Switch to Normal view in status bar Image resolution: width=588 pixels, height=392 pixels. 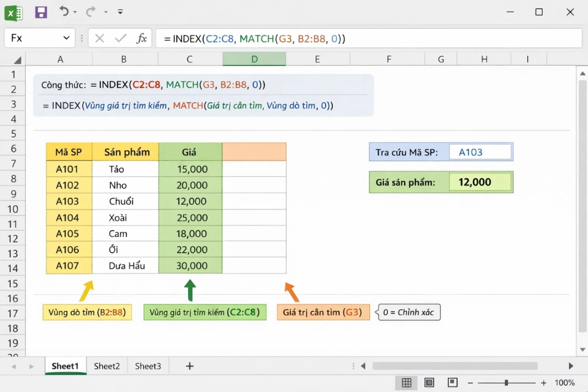pyautogui.click(x=407, y=382)
